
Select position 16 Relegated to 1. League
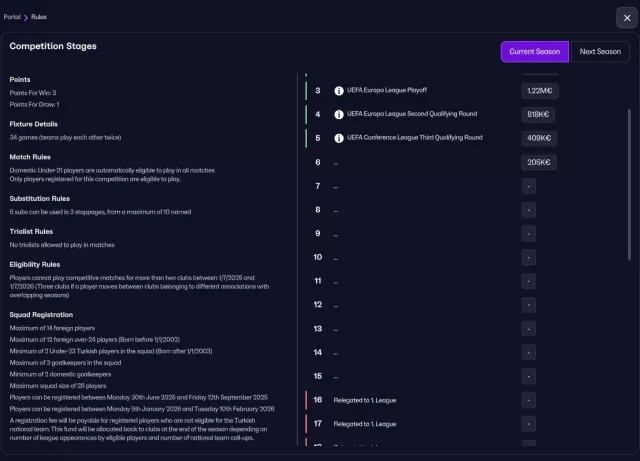[x=365, y=400]
